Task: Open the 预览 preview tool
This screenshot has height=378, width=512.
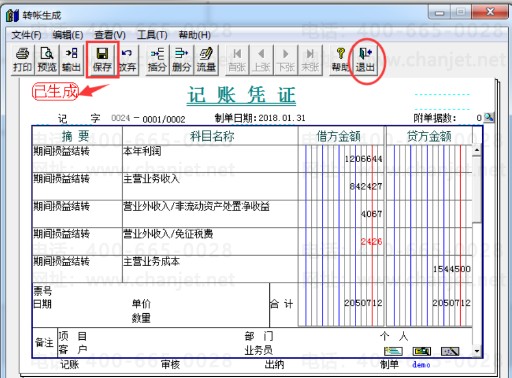Action: coord(47,60)
